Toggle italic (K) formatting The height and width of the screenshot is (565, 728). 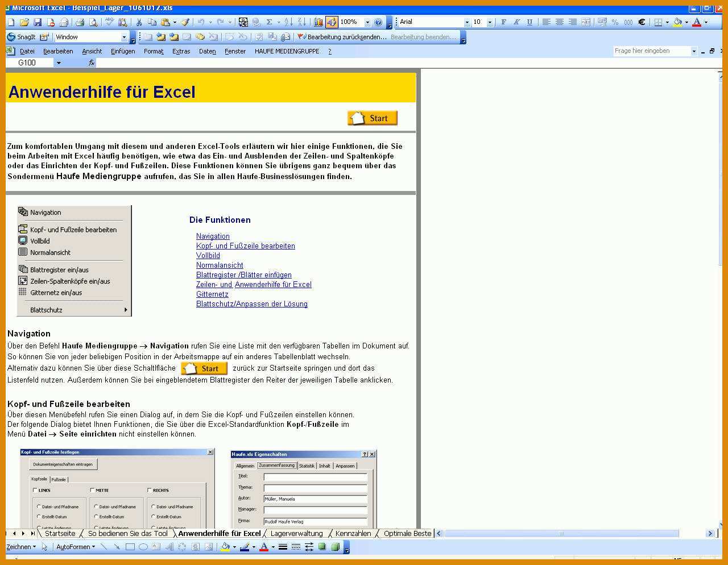(516, 22)
